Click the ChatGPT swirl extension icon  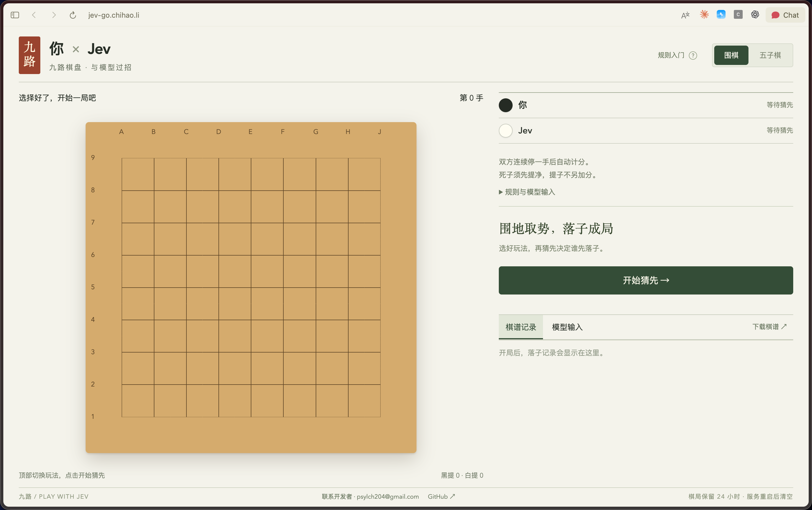(x=755, y=14)
